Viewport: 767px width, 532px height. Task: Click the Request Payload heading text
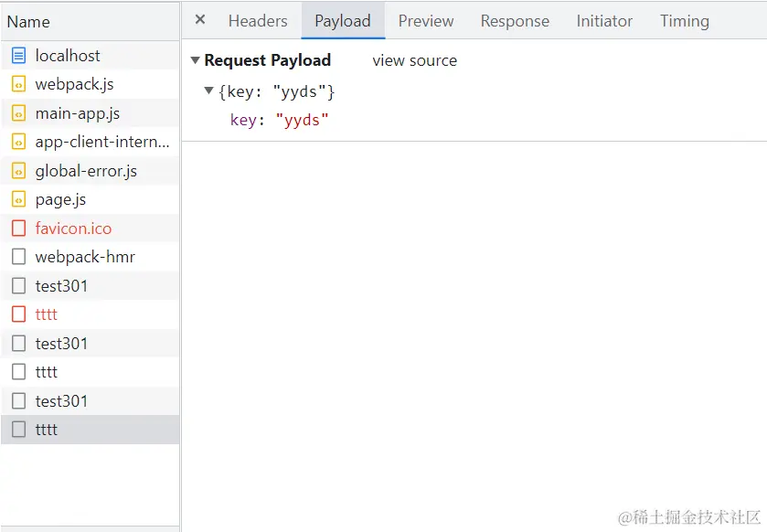[x=268, y=60]
